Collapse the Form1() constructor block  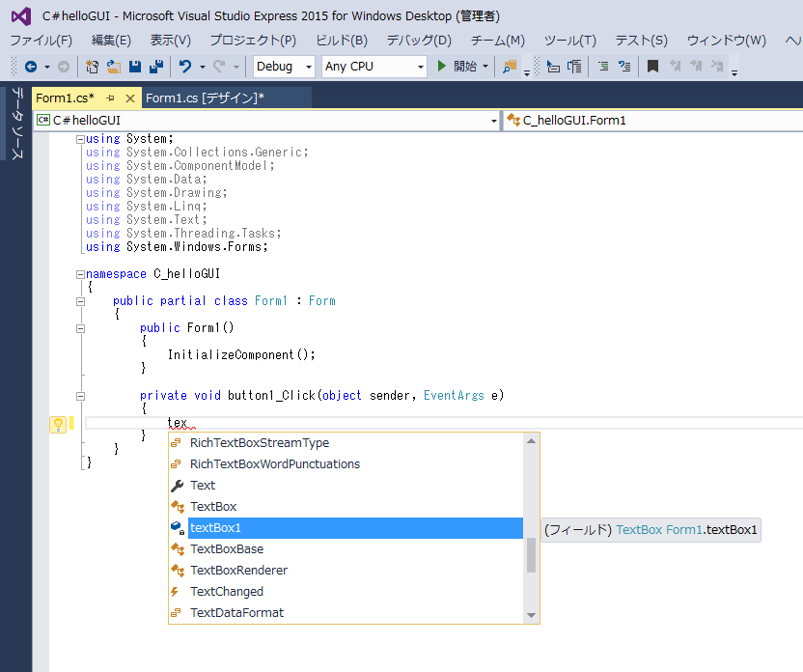[80, 329]
